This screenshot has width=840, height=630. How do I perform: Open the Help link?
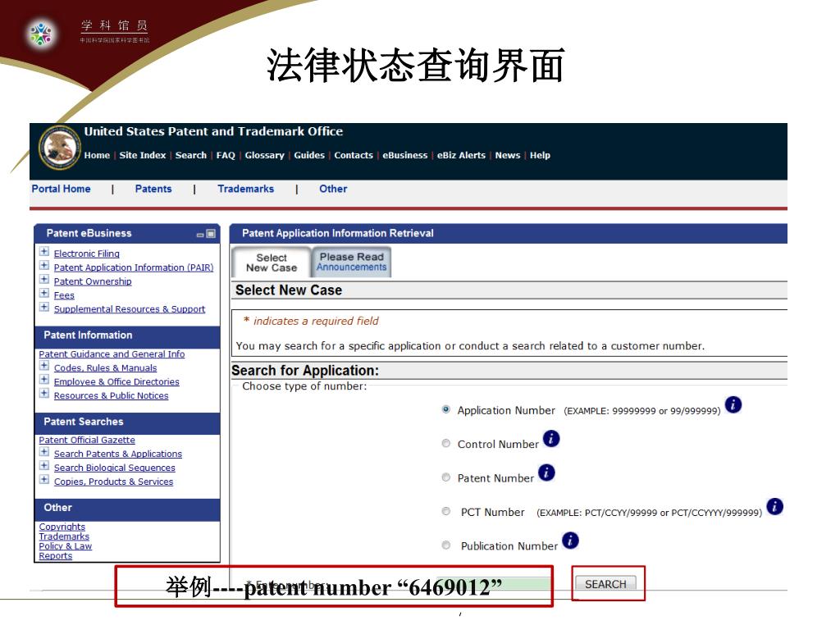coord(540,155)
